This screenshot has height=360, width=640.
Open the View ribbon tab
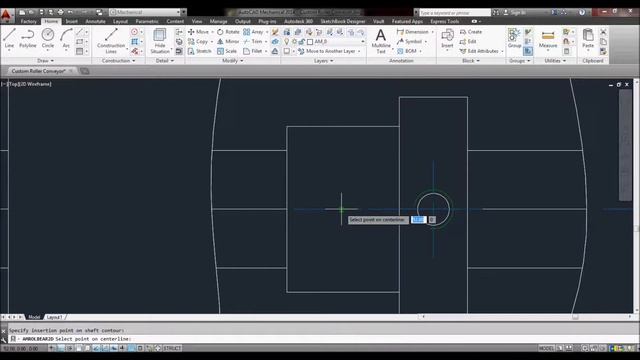[x=197, y=21]
